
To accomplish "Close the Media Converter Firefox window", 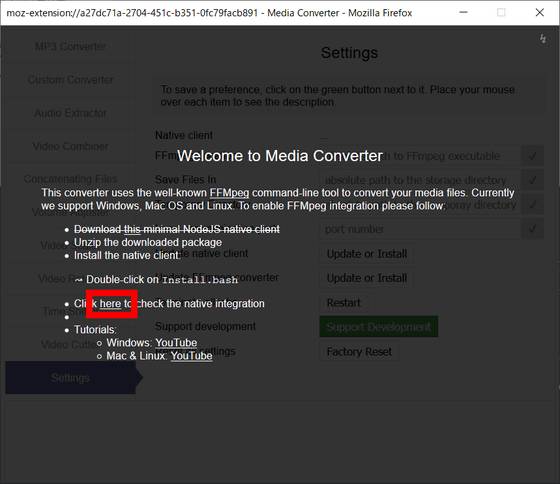I will [540, 13].
